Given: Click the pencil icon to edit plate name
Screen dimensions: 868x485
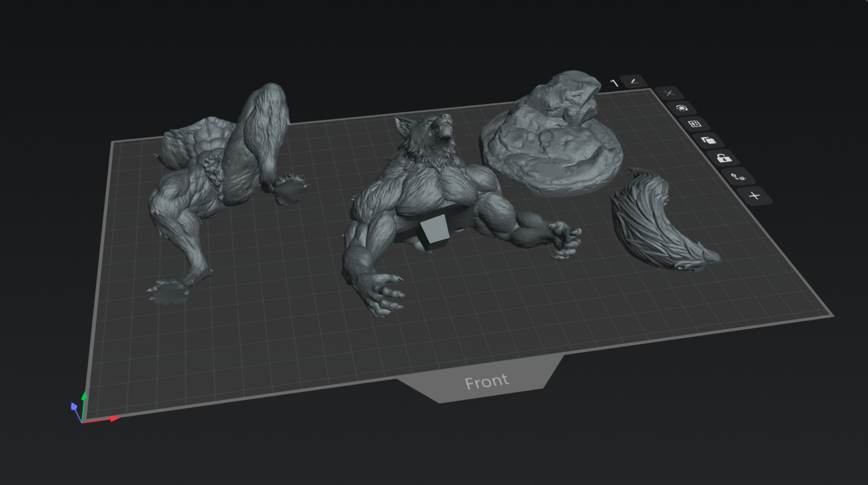Looking at the screenshot, I should pos(634,82).
